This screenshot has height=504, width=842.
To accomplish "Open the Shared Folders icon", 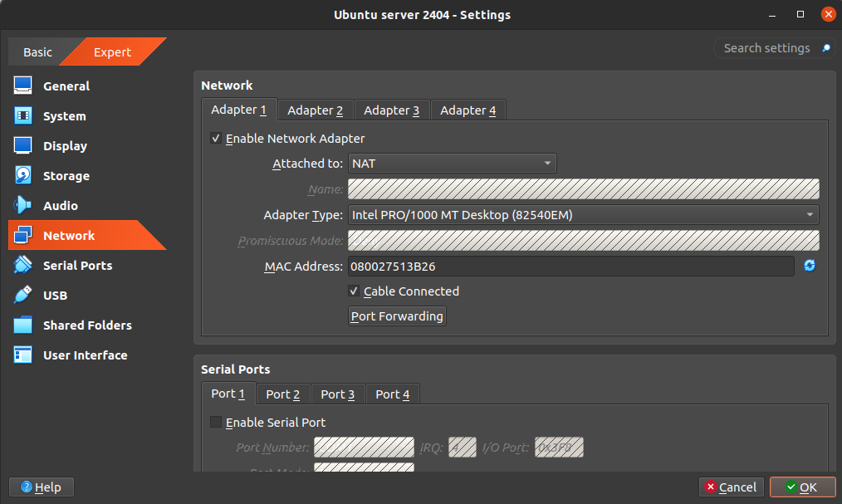I will pos(23,325).
